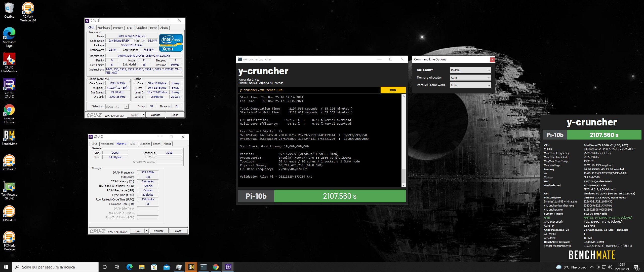Open the taskbar clock showing 17:34
Viewport: 644px width, 272px height.
click(x=622, y=267)
